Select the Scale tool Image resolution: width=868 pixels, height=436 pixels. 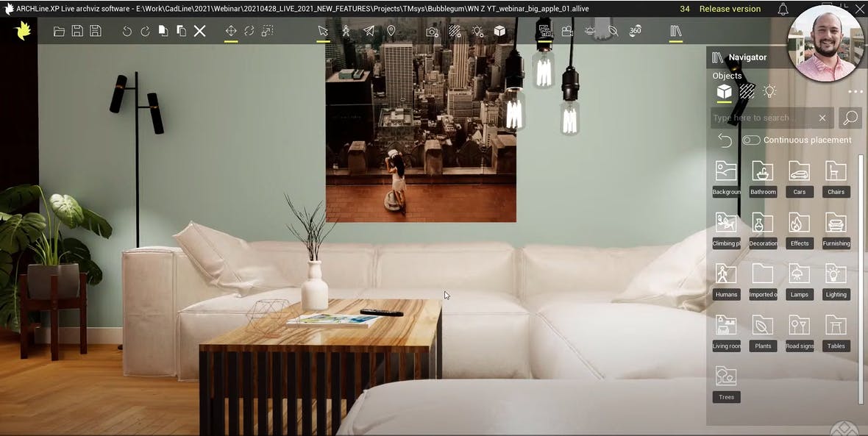point(267,31)
